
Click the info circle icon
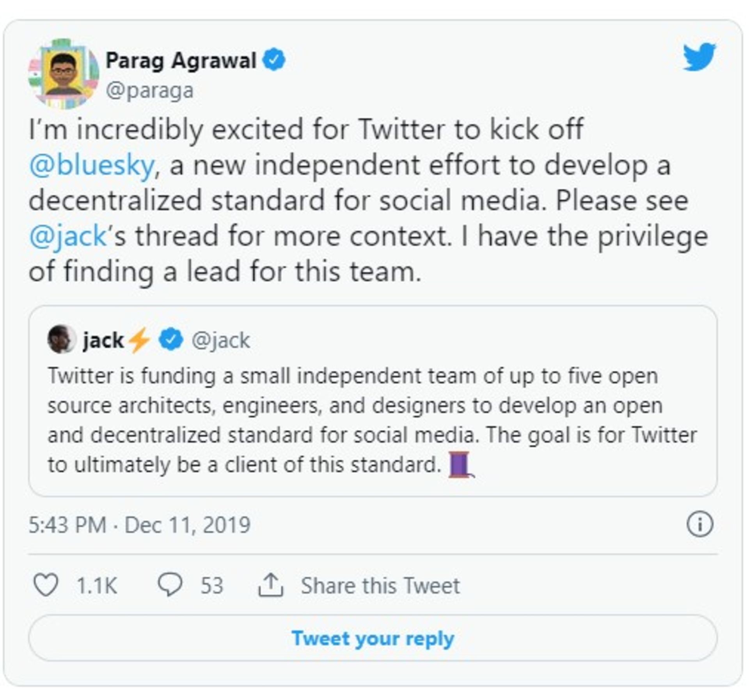coord(699,524)
